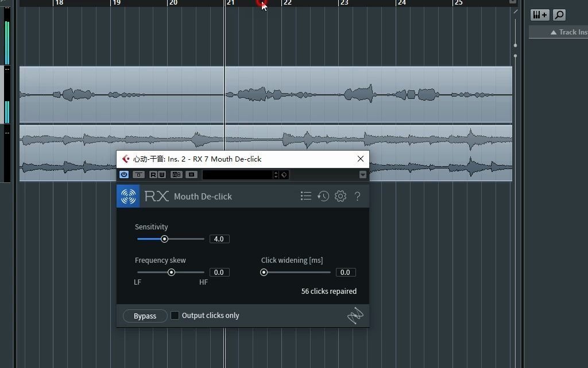Click bar 24 on the ruler
The width and height of the screenshot is (588, 368).
click(x=401, y=3)
